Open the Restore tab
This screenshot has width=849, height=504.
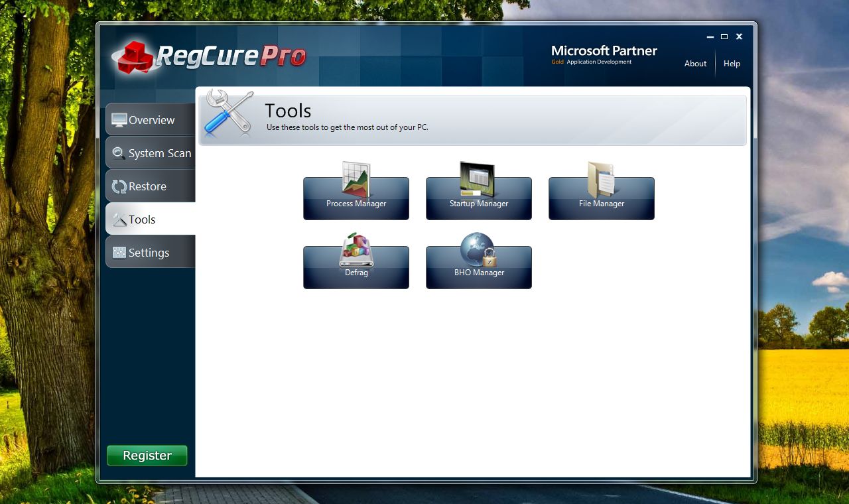click(151, 186)
